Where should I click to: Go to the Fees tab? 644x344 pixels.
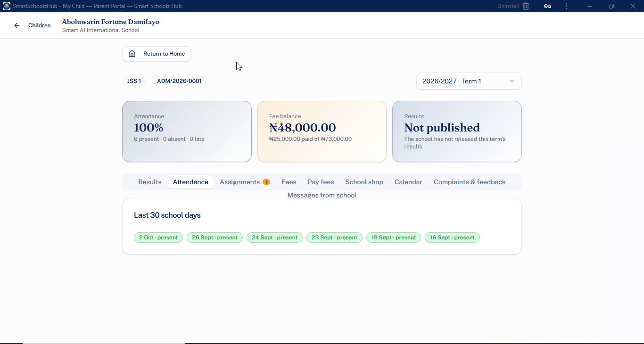pyautogui.click(x=289, y=182)
